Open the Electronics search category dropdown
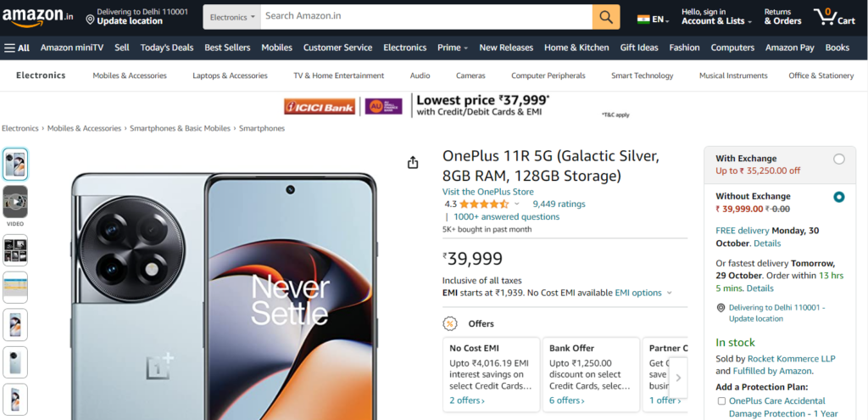This screenshot has width=868, height=420. pyautogui.click(x=232, y=17)
